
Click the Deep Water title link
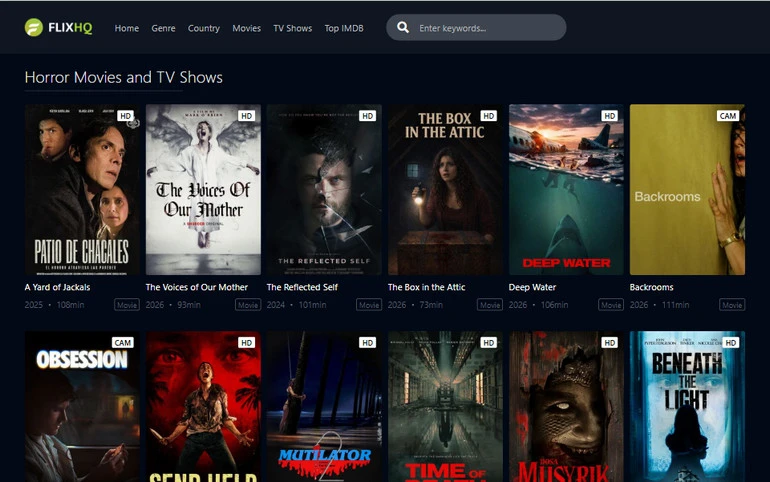click(x=532, y=287)
